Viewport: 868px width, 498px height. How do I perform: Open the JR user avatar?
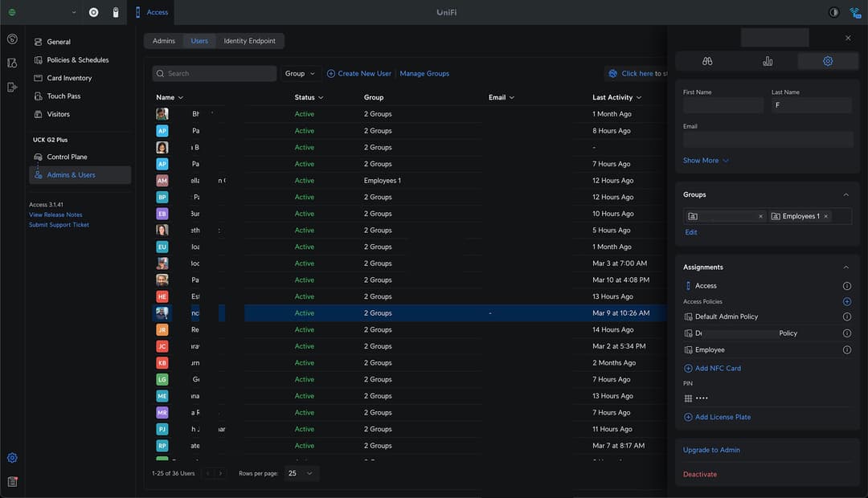pos(162,330)
